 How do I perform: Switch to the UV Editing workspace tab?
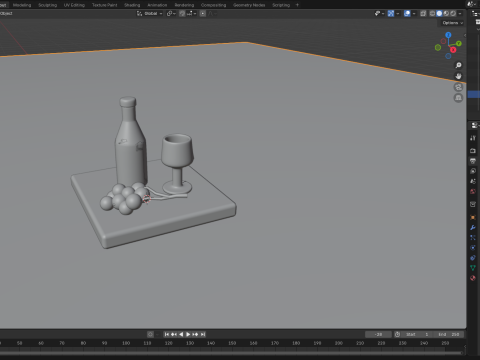pyautogui.click(x=74, y=5)
